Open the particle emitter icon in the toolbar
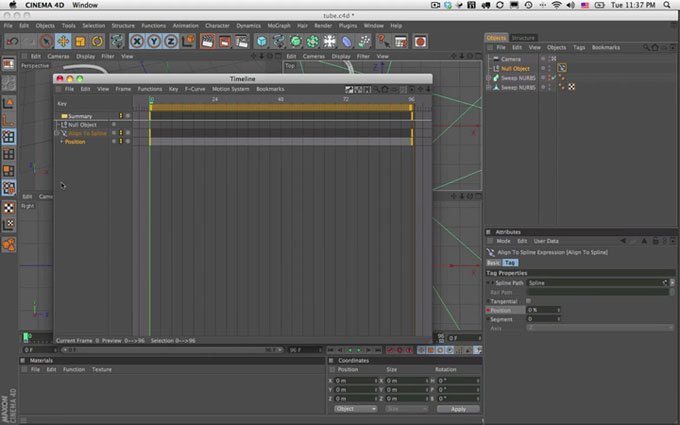Image resolution: width=680 pixels, height=425 pixels. pos(364,42)
